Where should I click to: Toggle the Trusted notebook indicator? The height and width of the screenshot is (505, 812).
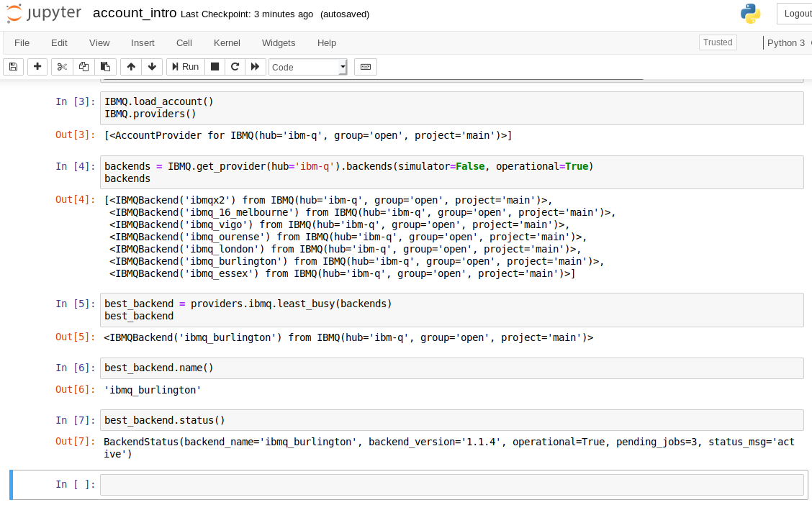(x=718, y=42)
